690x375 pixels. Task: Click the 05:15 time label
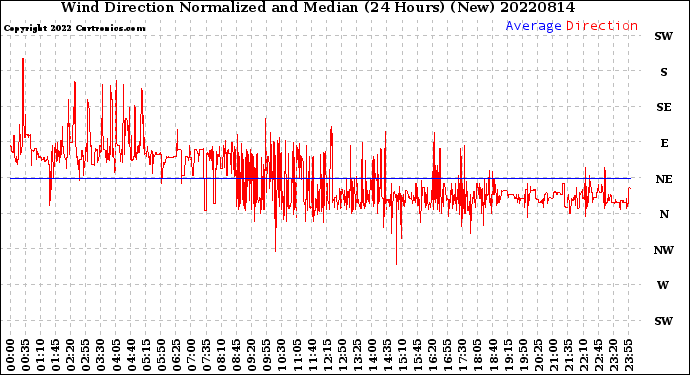pyautogui.click(x=146, y=355)
